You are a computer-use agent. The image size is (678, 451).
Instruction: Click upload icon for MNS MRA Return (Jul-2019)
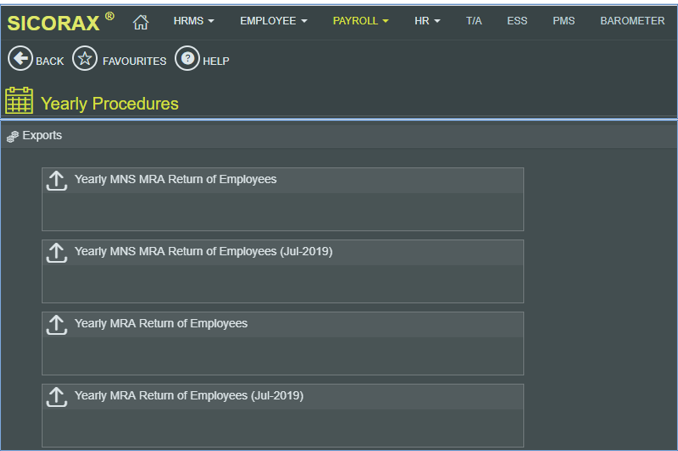tap(57, 252)
